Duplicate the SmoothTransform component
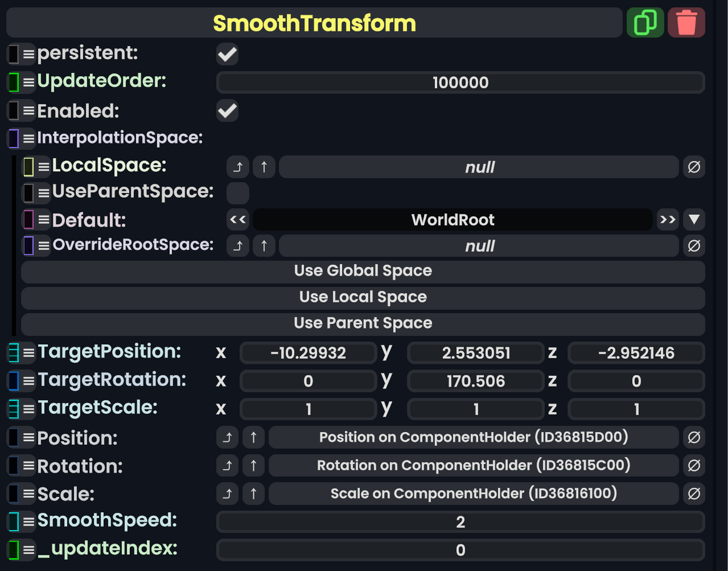Image resolution: width=728 pixels, height=571 pixels. [x=645, y=22]
